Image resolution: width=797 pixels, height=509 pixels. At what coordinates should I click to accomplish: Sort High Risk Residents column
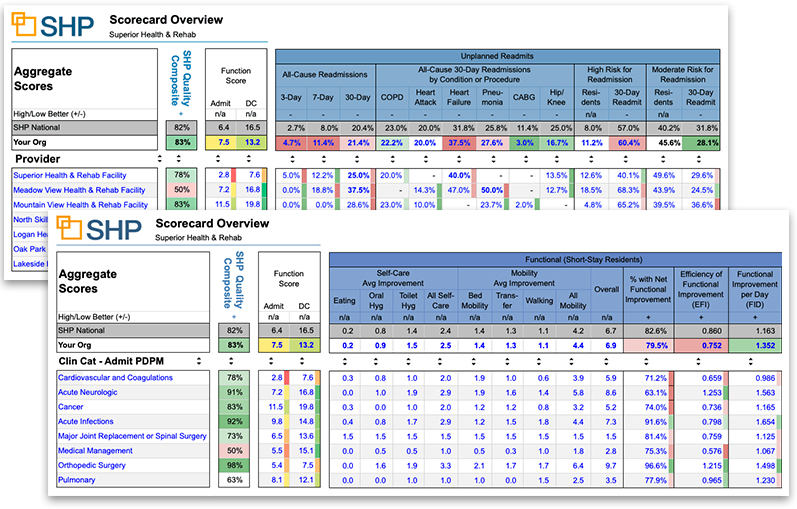pos(591,159)
